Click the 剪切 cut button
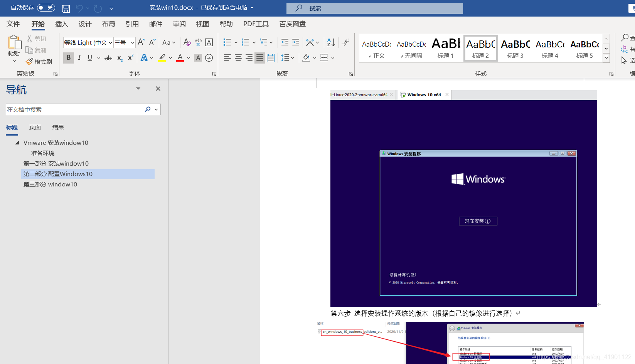Screen dimensions: 635x364 pos(37,39)
